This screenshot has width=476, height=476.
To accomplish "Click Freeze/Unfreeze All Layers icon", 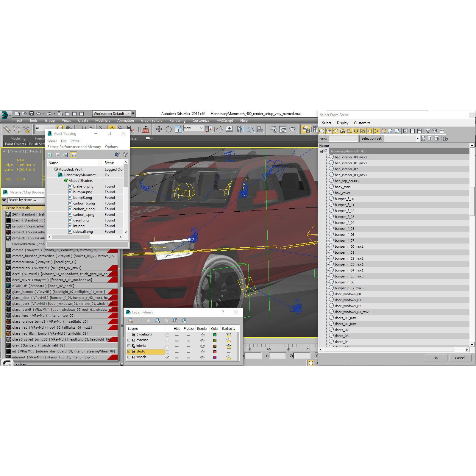I will click(x=184, y=321).
